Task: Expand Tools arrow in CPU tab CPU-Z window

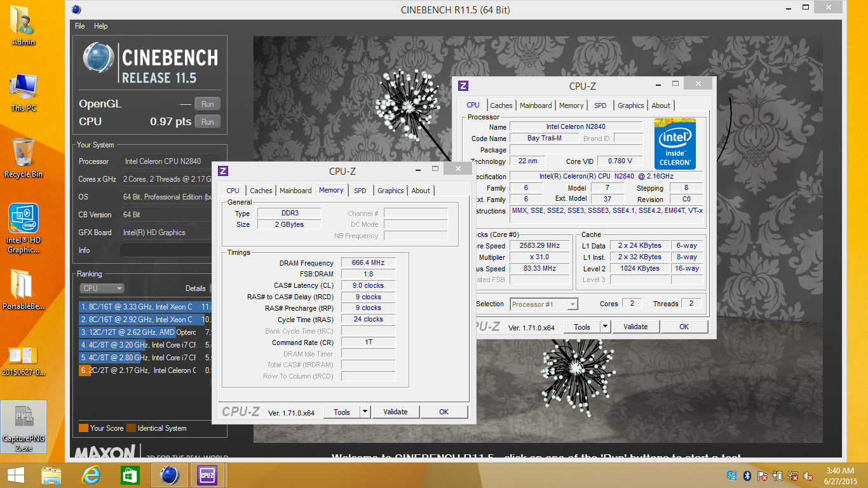Action: [x=605, y=327]
